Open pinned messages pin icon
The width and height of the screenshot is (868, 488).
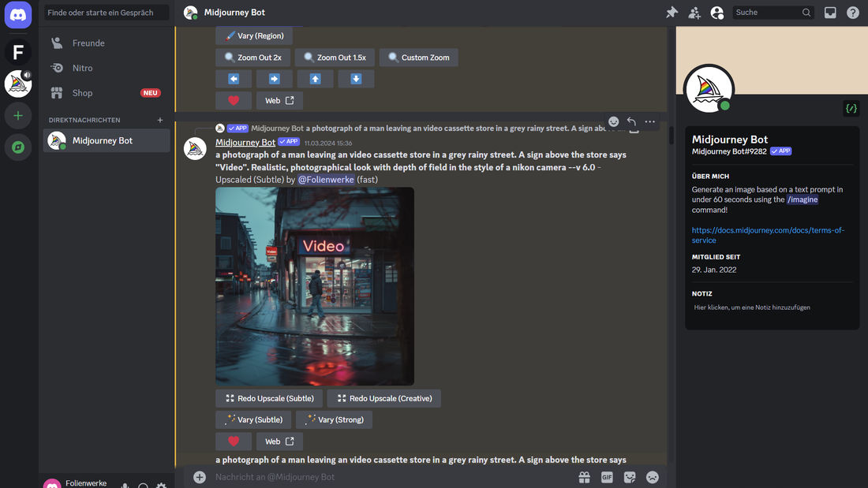(x=672, y=12)
